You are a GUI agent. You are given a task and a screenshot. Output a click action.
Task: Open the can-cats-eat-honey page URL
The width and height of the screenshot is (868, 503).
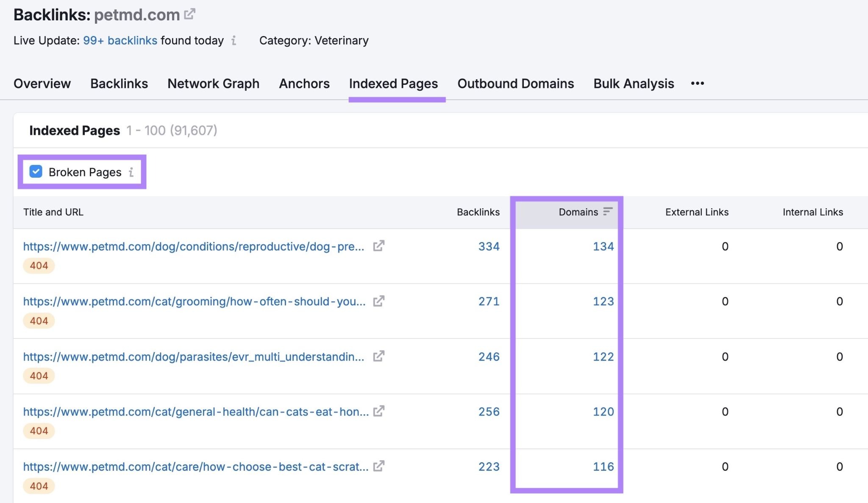195,411
